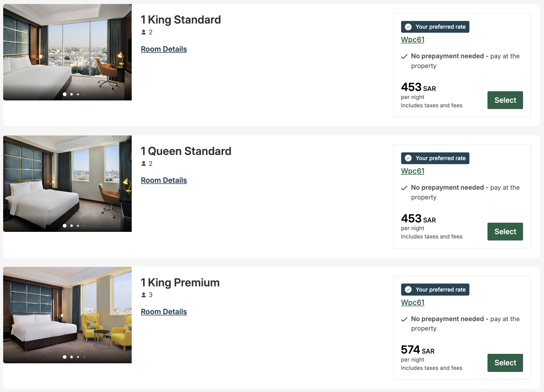
Task: Click Wpc61 rate link for Queen Standard
Action: point(413,171)
